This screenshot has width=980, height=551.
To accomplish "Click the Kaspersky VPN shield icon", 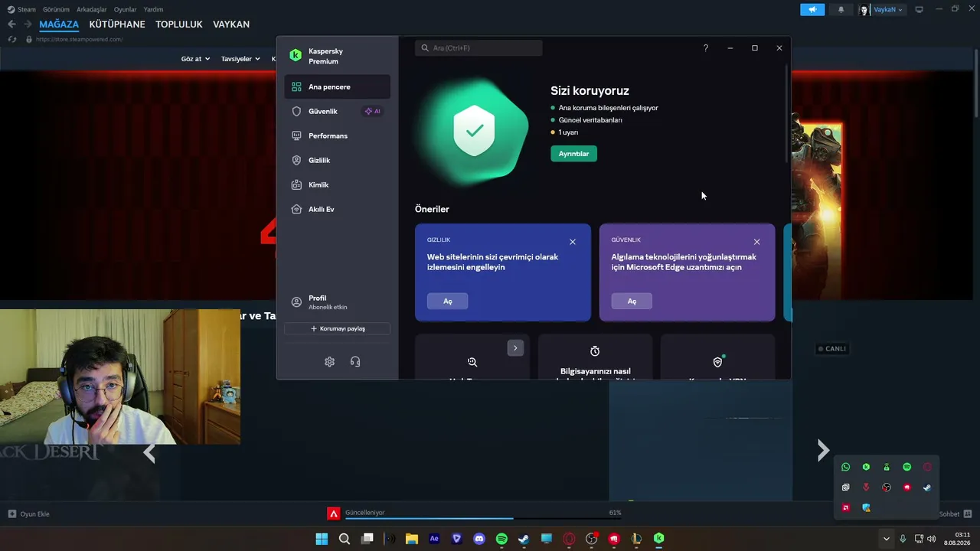I will click(x=717, y=362).
